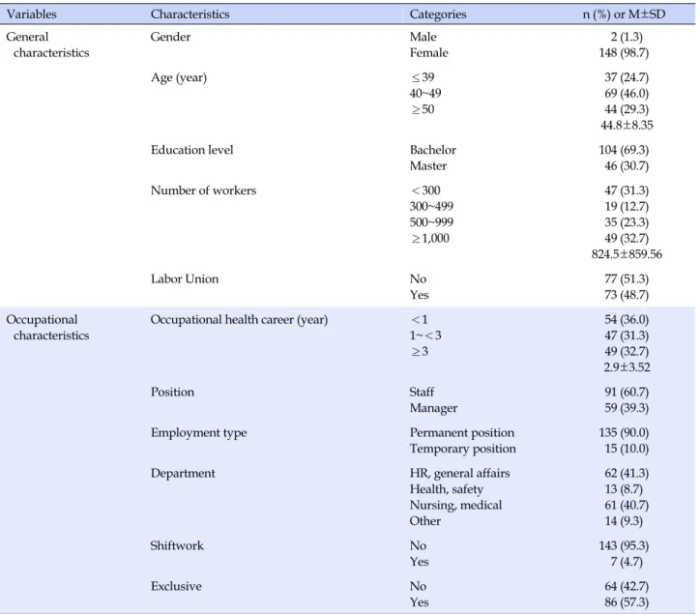The width and height of the screenshot is (700, 614).
Task: Select the value '104 (69.3)'
Action: tap(624, 150)
